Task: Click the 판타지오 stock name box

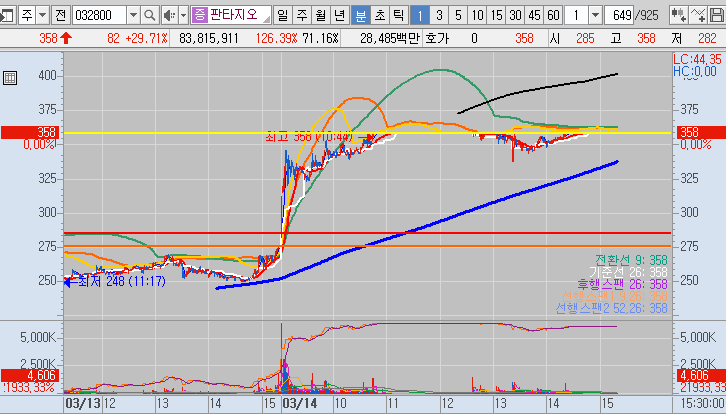Action: (231, 15)
